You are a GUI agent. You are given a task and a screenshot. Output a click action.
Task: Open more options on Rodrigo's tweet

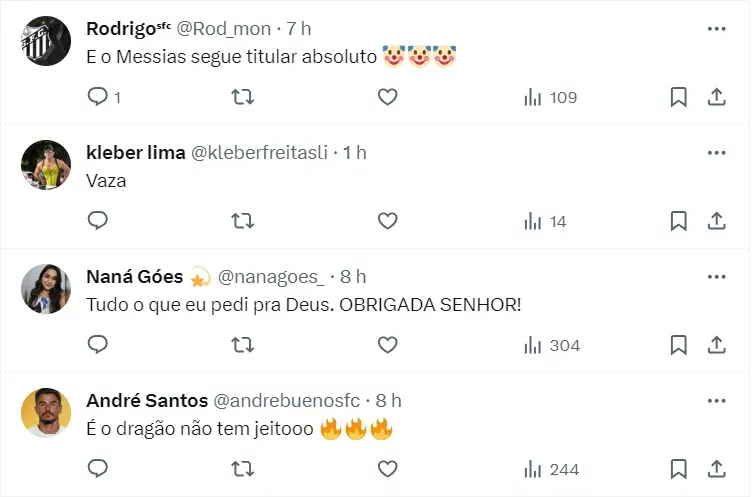coord(716,28)
